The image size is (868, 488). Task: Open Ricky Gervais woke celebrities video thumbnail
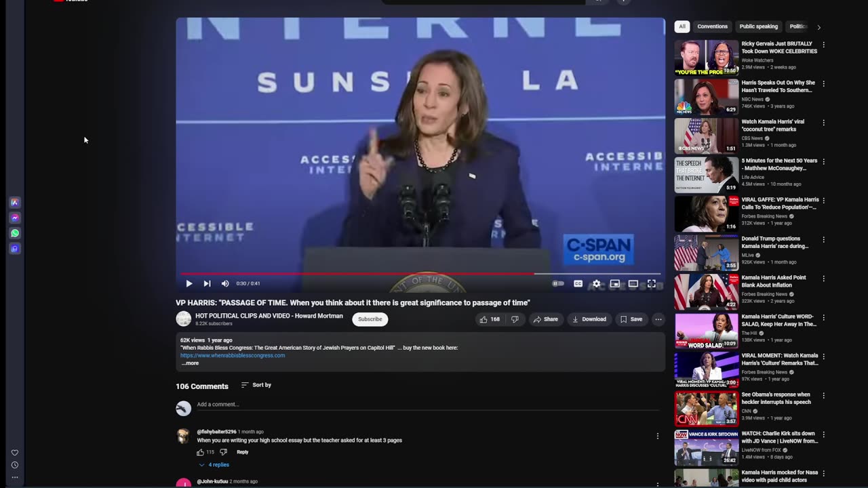706,58
